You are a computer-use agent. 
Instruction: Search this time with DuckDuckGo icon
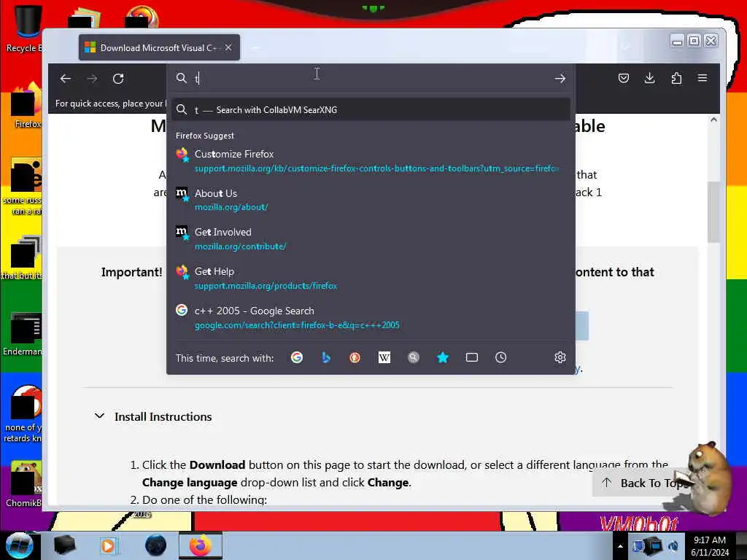[x=355, y=357]
